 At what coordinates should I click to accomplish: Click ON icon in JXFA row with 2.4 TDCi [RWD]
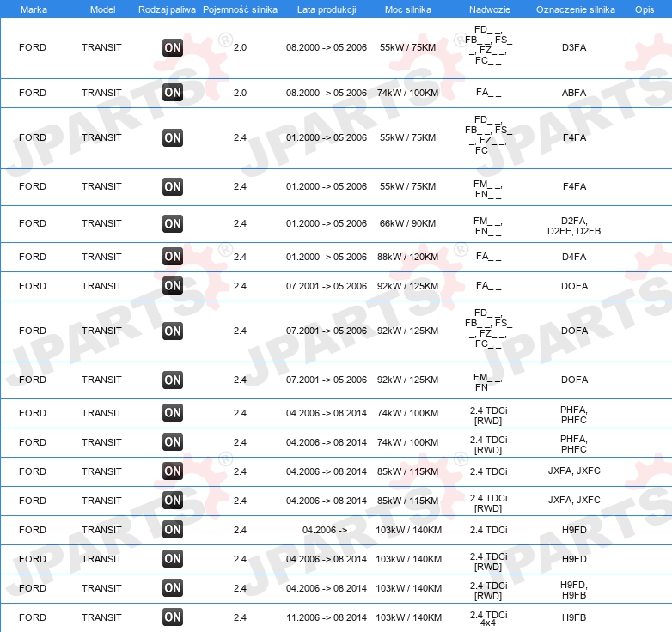click(x=173, y=501)
